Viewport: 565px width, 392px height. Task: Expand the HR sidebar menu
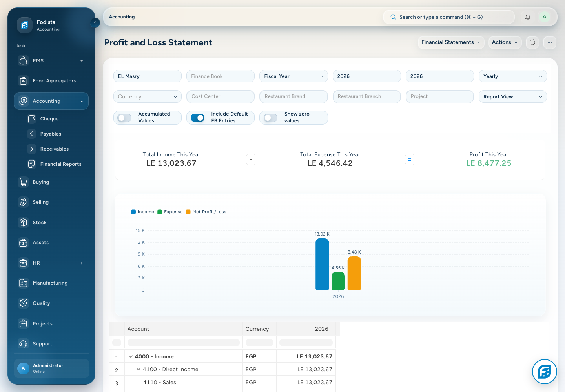coord(82,263)
